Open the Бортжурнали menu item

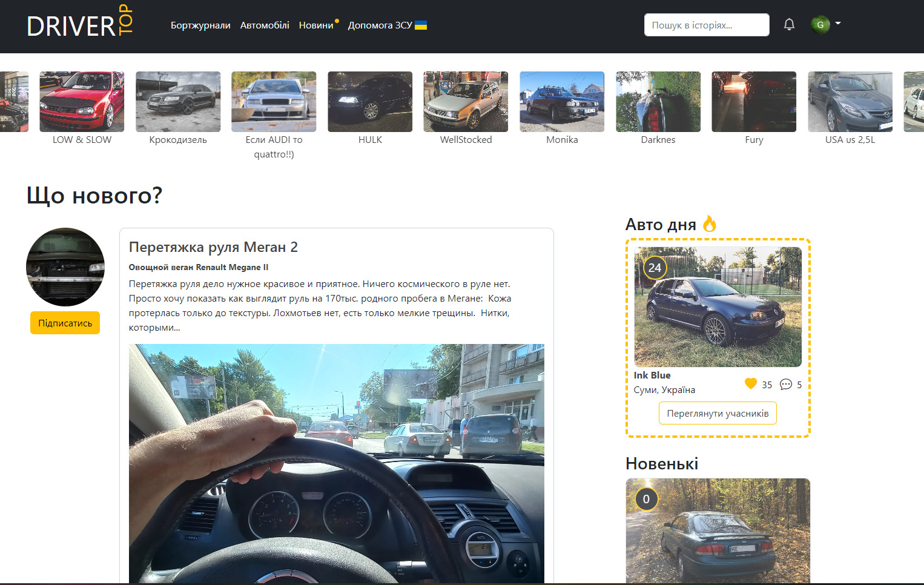[200, 25]
